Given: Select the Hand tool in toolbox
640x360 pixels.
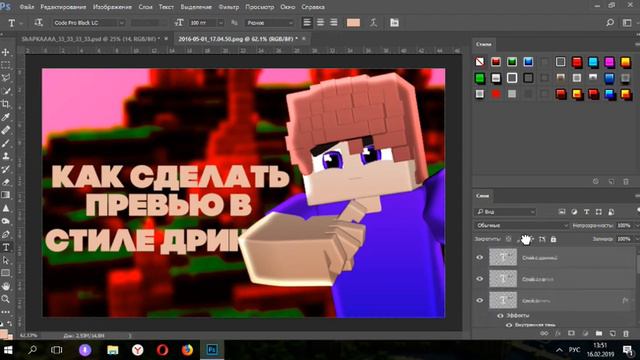Looking at the screenshot, I should point(6,286).
